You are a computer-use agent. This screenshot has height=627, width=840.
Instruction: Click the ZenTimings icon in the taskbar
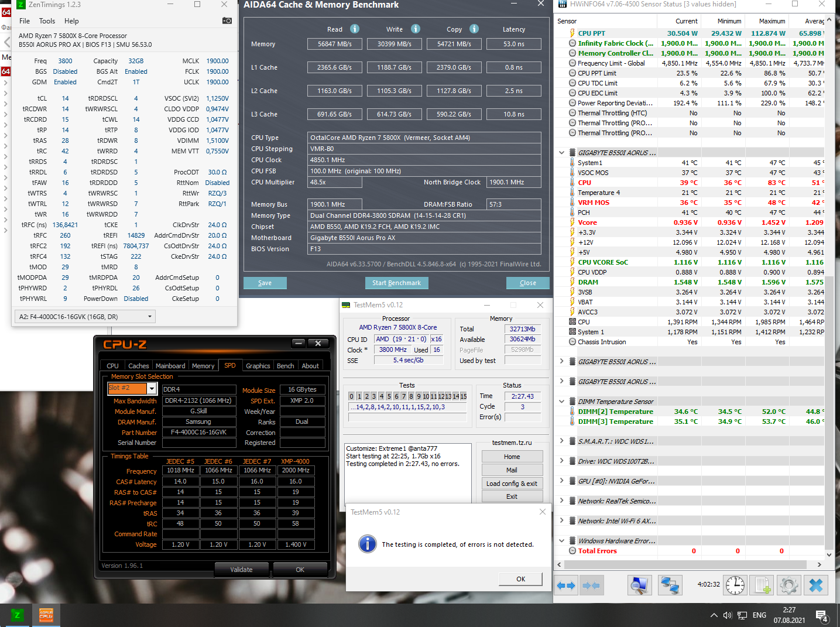[x=17, y=615]
